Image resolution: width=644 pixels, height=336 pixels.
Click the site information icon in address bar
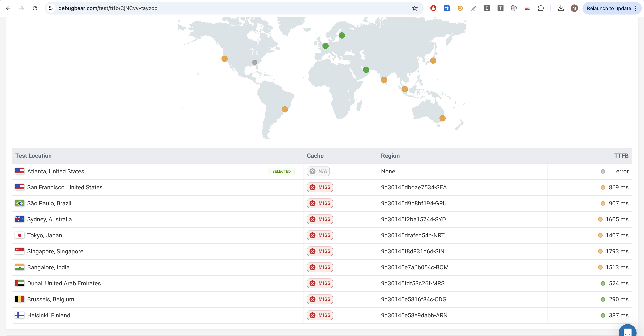tap(51, 8)
